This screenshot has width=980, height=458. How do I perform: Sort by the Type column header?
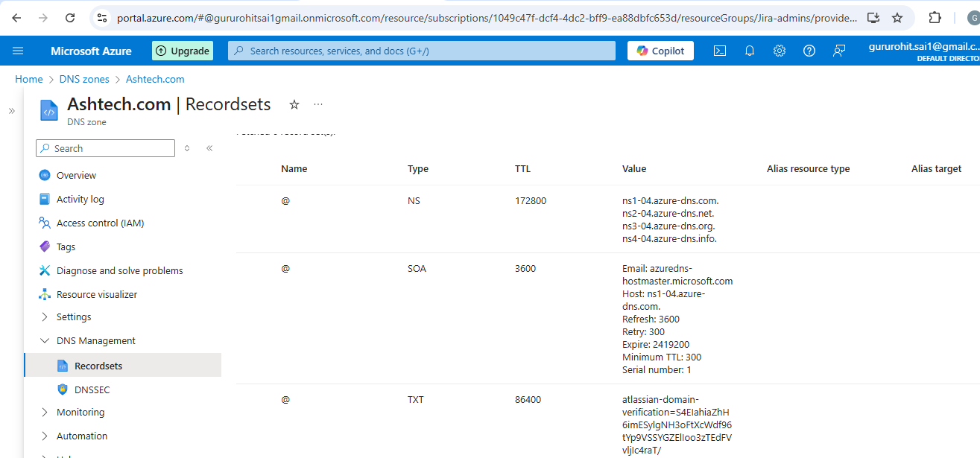[418, 169]
